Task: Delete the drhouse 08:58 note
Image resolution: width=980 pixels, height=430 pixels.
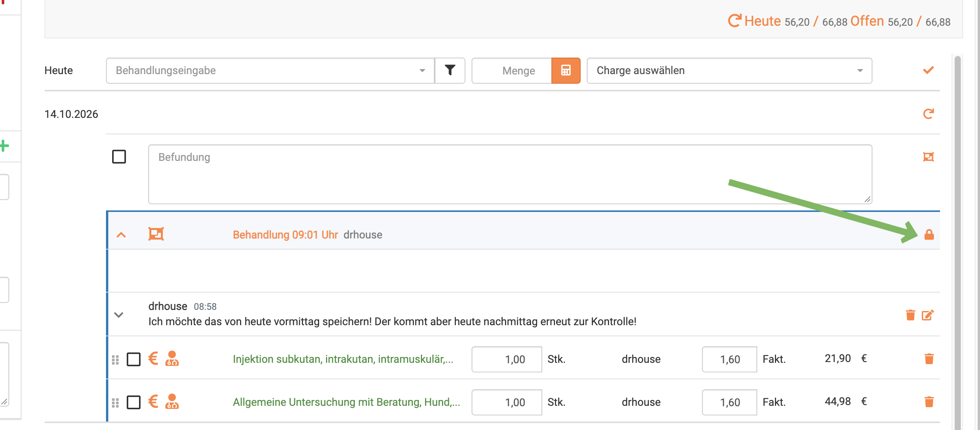Action: pyautogui.click(x=910, y=315)
